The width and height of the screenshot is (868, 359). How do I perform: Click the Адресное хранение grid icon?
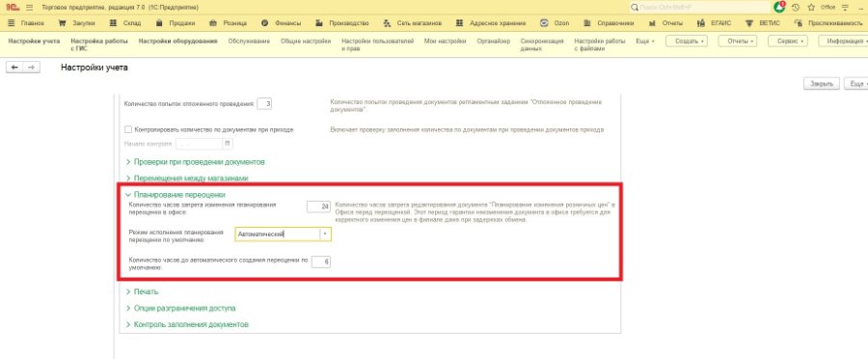click(x=459, y=23)
